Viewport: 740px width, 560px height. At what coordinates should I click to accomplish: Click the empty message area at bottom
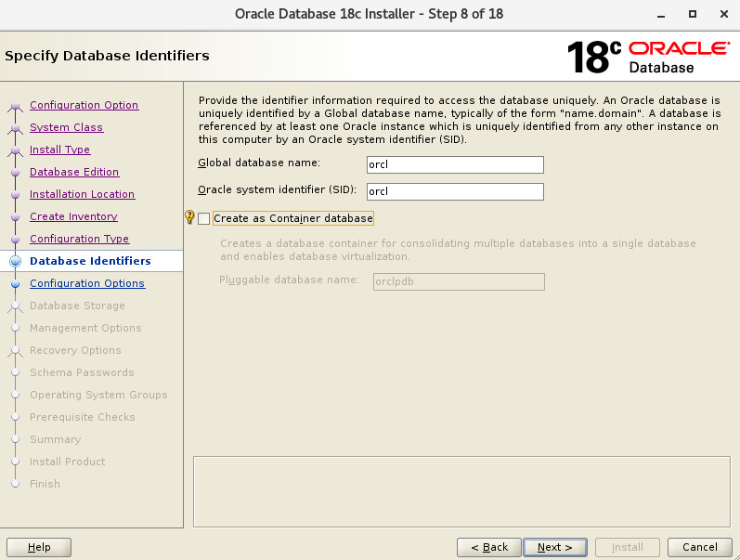pyautogui.click(x=461, y=491)
